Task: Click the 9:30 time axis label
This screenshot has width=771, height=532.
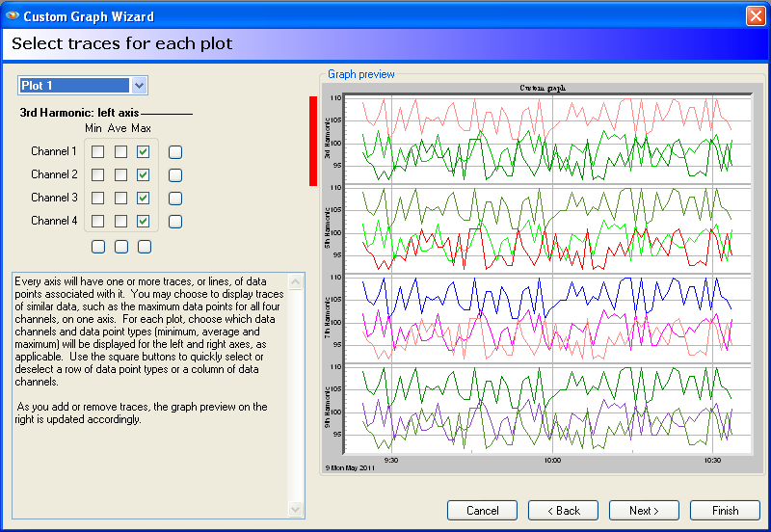Action: (391, 461)
